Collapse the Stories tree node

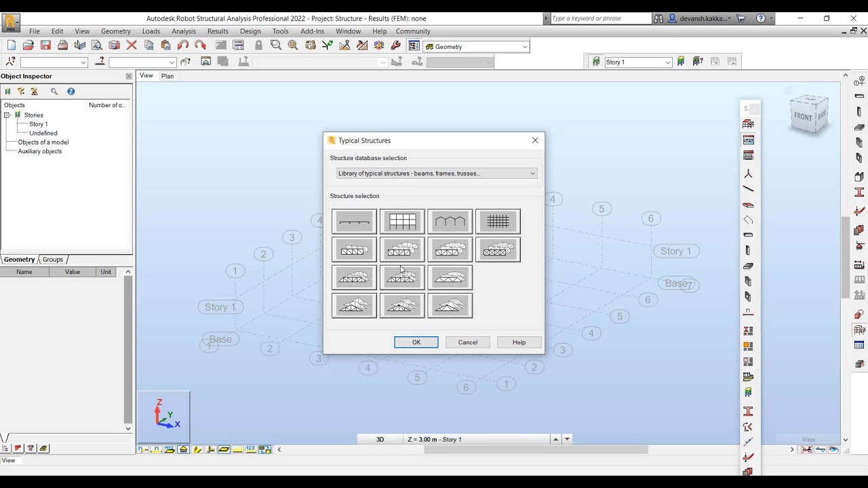[x=7, y=115]
